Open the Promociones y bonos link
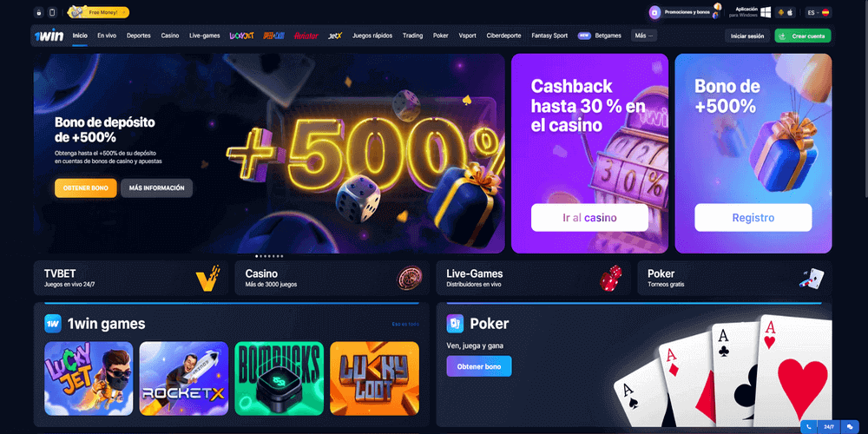Screen dimensions: 868x434 tap(687, 12)
